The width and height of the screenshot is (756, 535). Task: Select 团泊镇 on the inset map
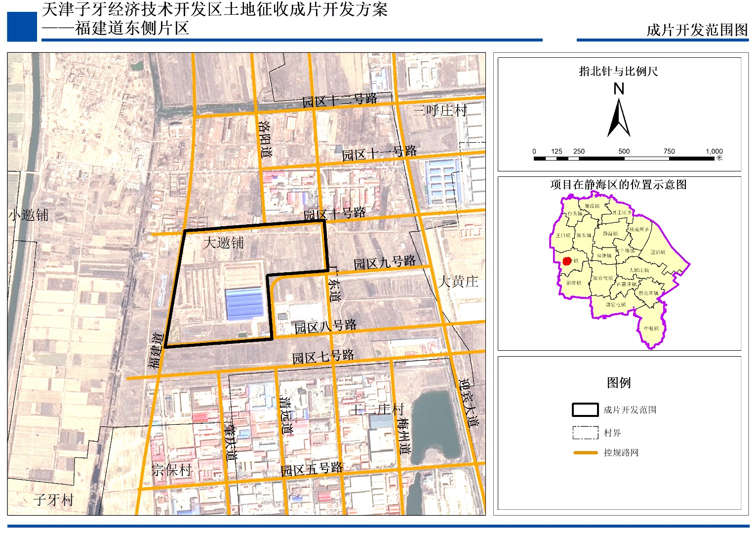point(658,252)
